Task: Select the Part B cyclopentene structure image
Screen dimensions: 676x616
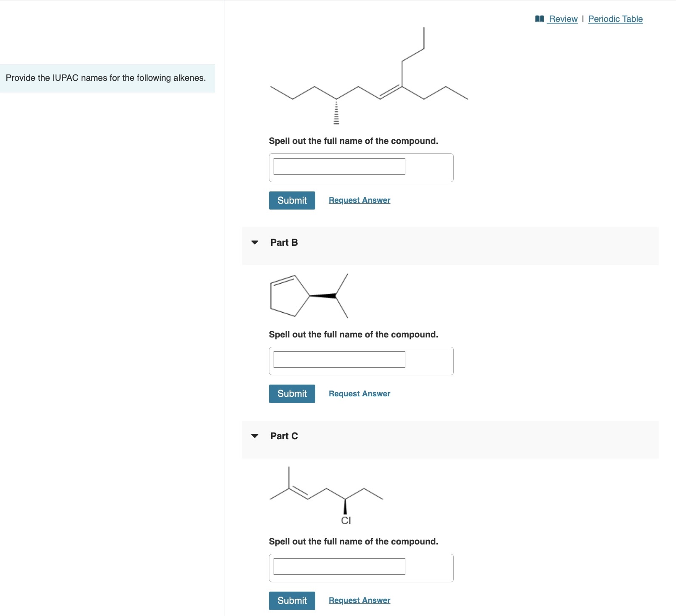Action: point(308,295)
